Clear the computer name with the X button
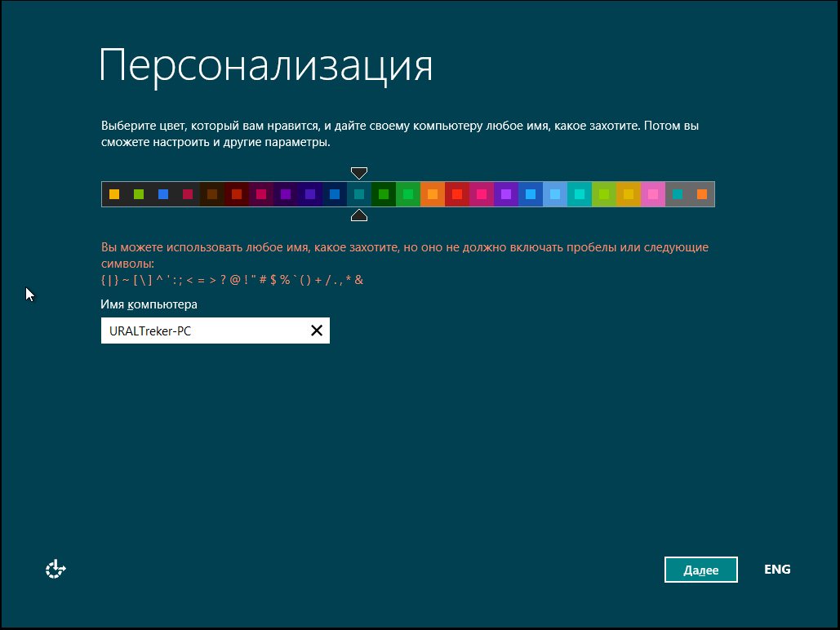 tap(317, 331)
